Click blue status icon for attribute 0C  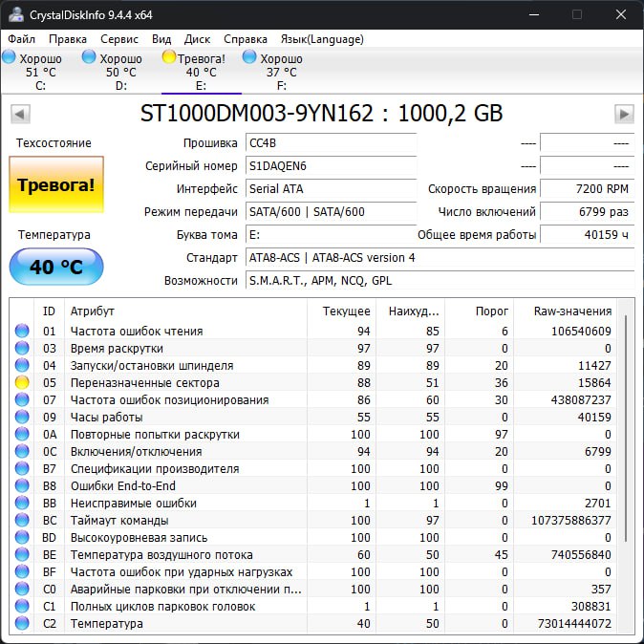(x=22, y=451)
